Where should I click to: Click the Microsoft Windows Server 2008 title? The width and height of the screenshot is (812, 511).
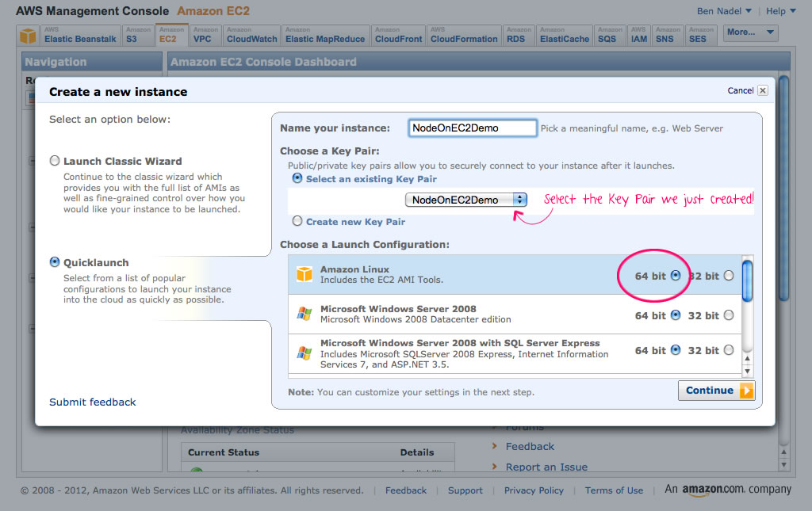tap(398, 309)
